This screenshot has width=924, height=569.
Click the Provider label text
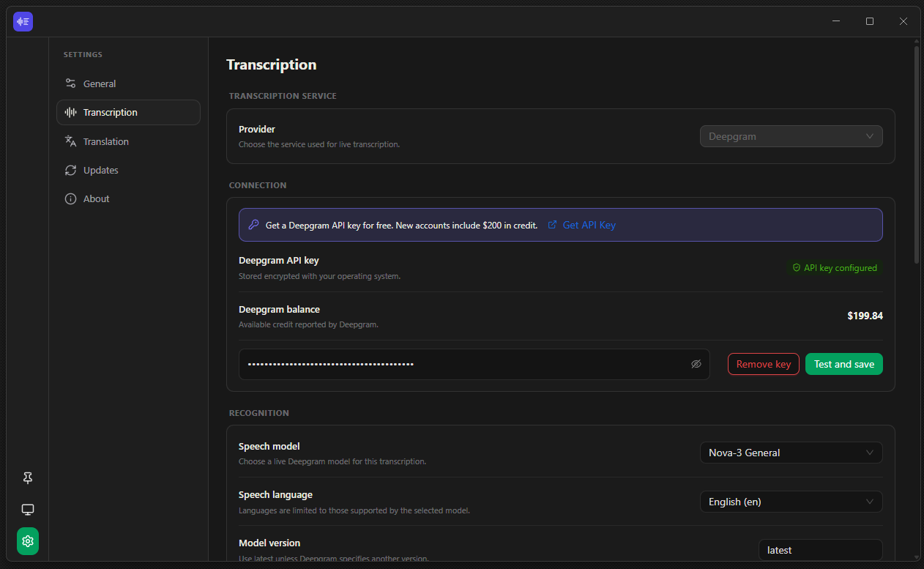[x=257, y=129]
